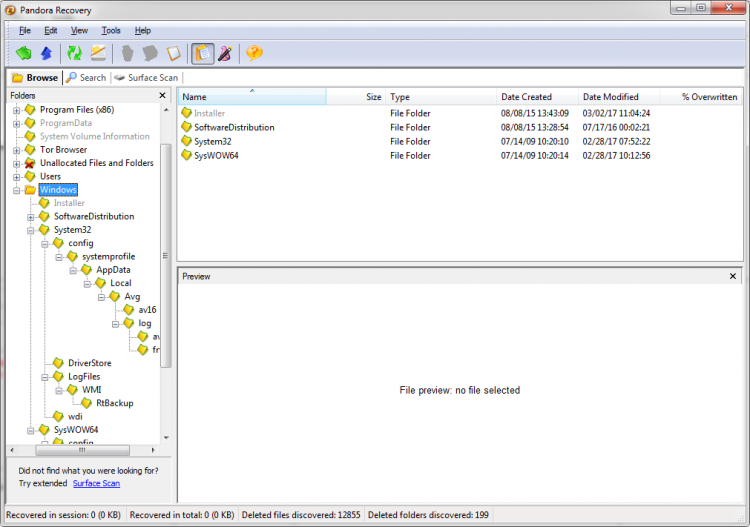Sort by % Overwritten column header
The width and height of the screenshot is (750, 527).
coord(701,97)
